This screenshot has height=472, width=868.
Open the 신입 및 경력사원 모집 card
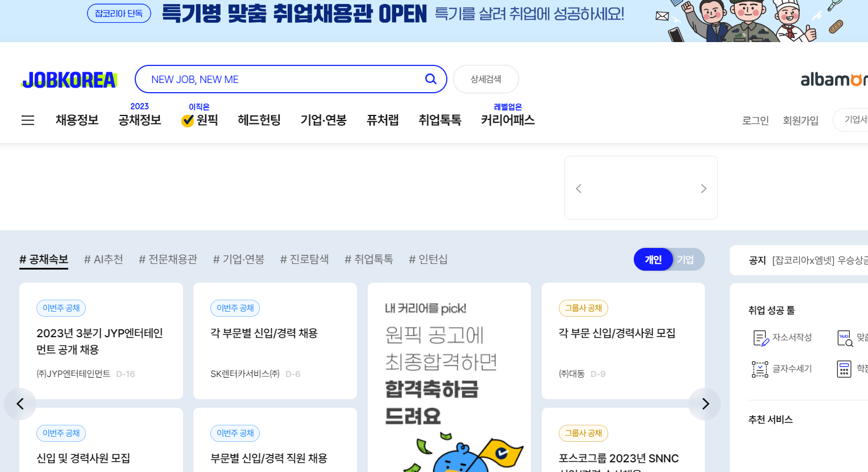tap(101, 440)
